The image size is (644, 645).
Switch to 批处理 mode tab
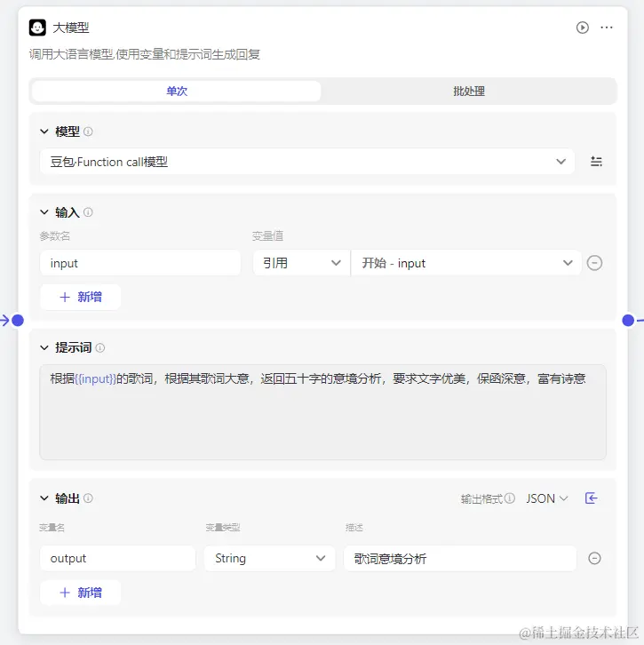coord(469,91)
